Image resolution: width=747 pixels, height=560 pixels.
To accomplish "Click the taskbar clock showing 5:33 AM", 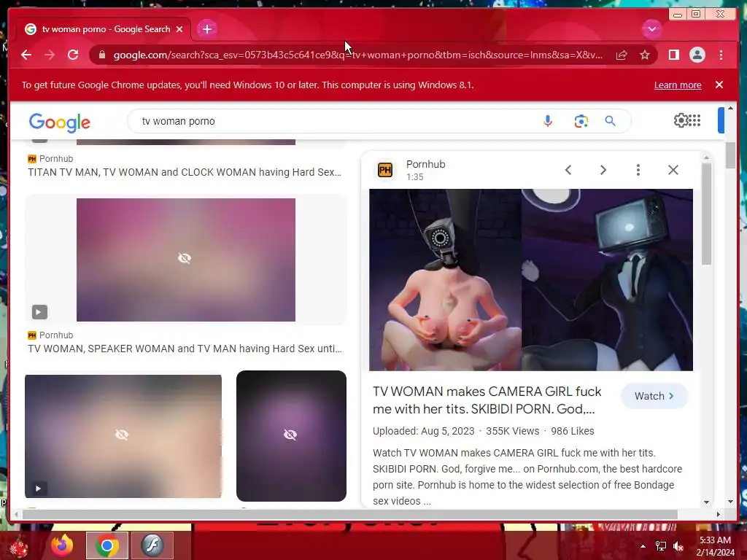I will point(715,546).
